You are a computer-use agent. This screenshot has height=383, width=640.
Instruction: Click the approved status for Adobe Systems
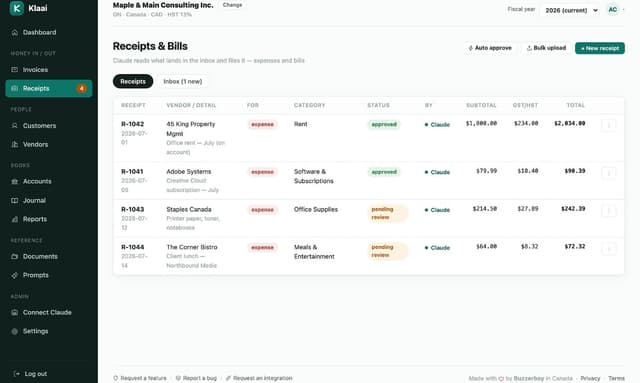(x=384, y=172)
